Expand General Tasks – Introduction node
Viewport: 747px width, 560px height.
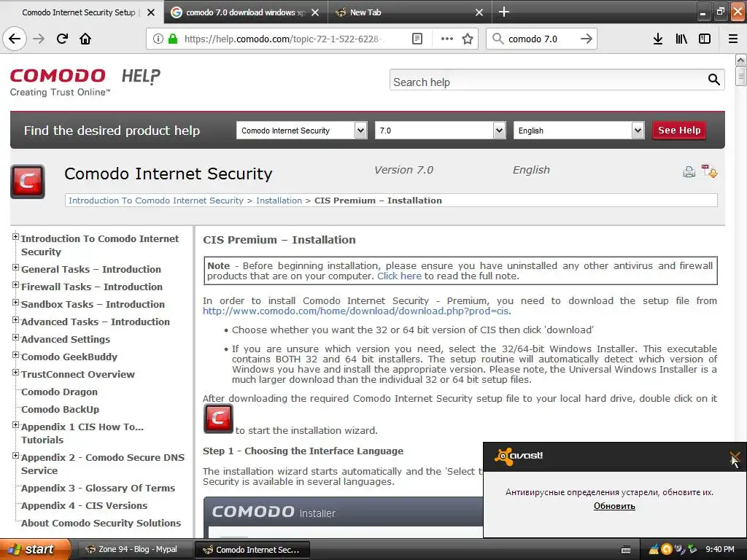pyautogui.click(x=16, y=268)
